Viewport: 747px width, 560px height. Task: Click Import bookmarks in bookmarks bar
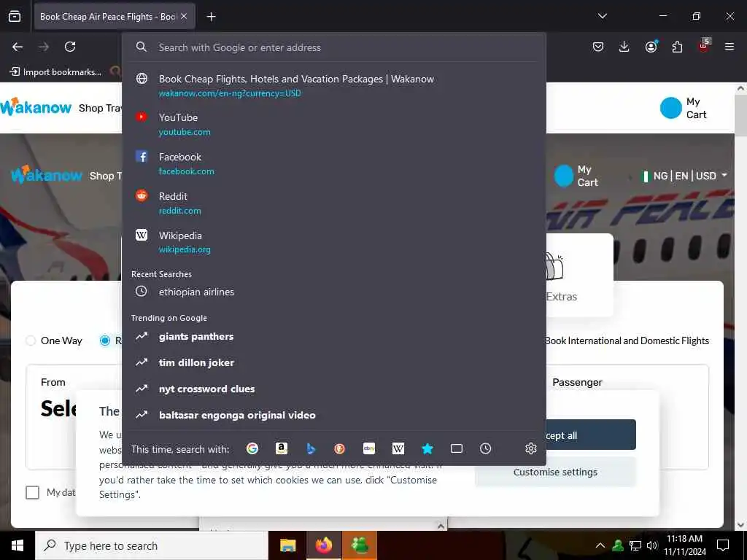[x=55, y=72]
